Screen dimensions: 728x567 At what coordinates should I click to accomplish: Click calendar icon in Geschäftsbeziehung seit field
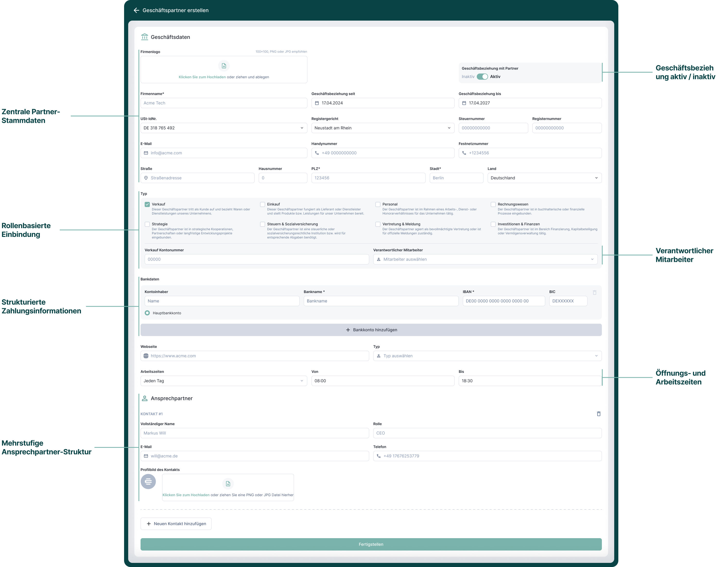(x=317, y=103)
